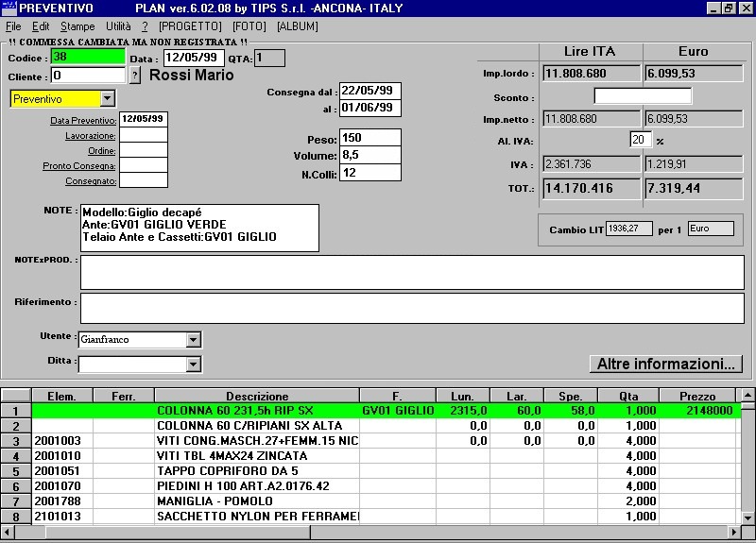
Task: Click the ? lookup button beside Cliente
Action: (x=135, y=76)
